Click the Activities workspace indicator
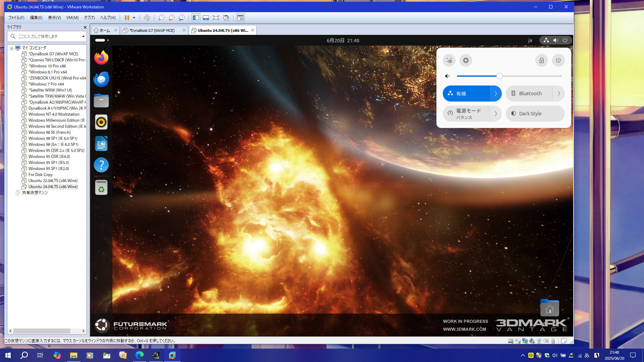This screenshot has width=644, height=362. coord(102,40)
